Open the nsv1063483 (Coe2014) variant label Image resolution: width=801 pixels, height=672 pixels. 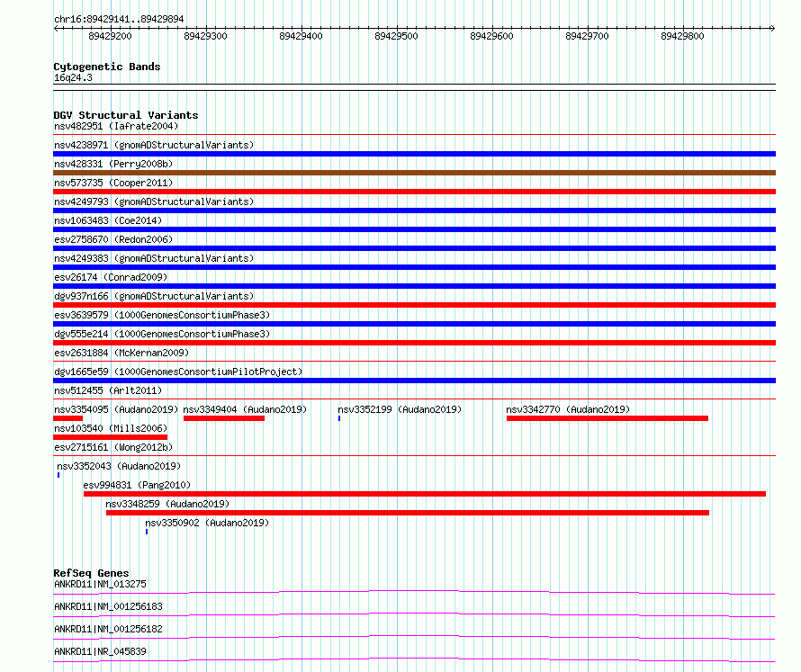[x=108, y=220]
